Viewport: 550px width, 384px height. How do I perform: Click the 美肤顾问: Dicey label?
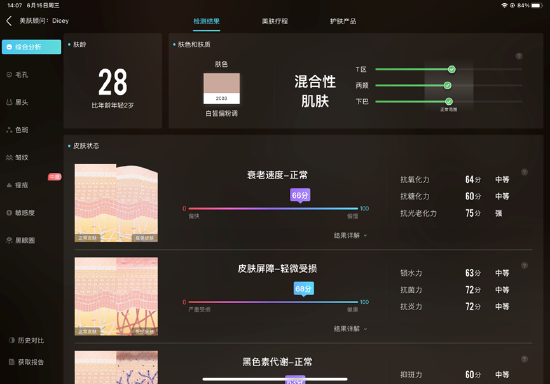click(44, 21)
